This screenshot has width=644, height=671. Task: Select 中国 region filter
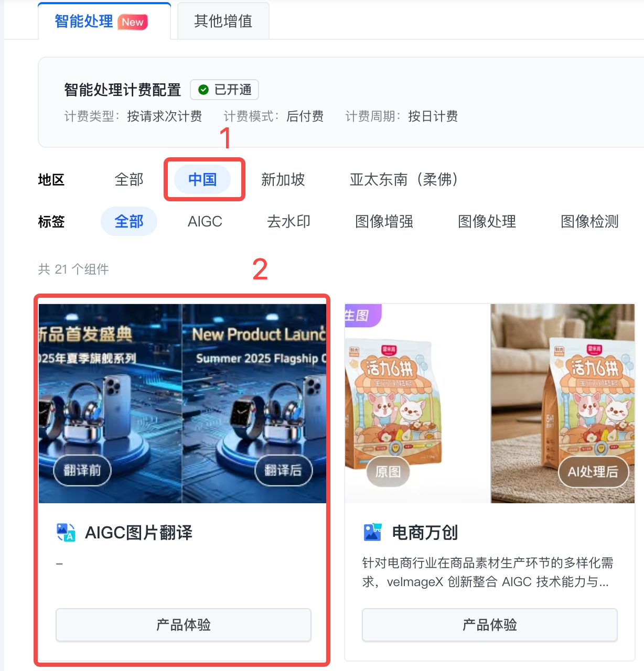[x=202, y=179]
